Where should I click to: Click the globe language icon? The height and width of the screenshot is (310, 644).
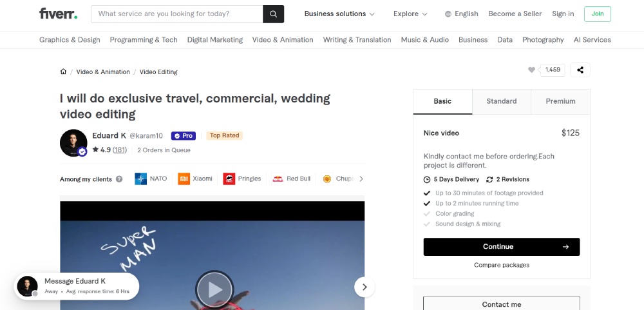[x=448, y=14]
